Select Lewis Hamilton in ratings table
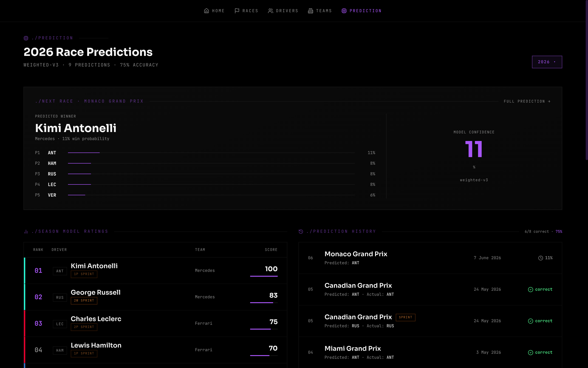588x368 pixels. click(x=155, y=350)
